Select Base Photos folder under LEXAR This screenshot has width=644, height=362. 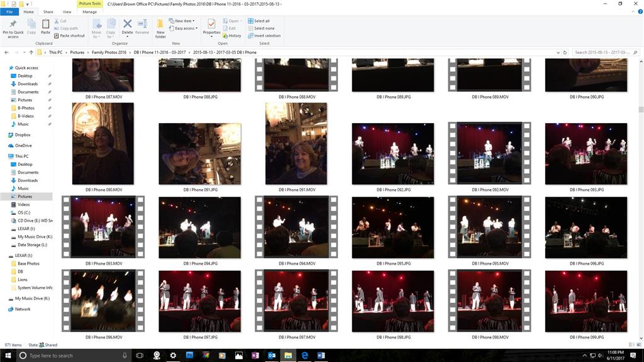(28, 263)
